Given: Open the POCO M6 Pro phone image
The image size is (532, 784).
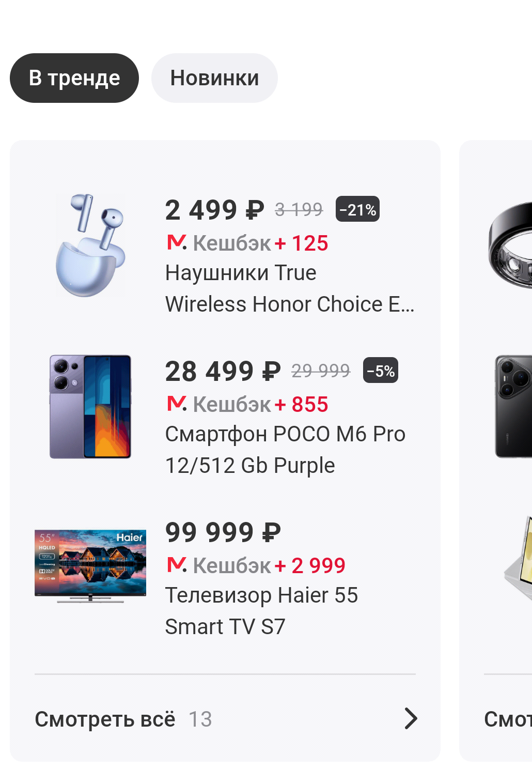Looking at the screenshot, I should pos(90,407).
